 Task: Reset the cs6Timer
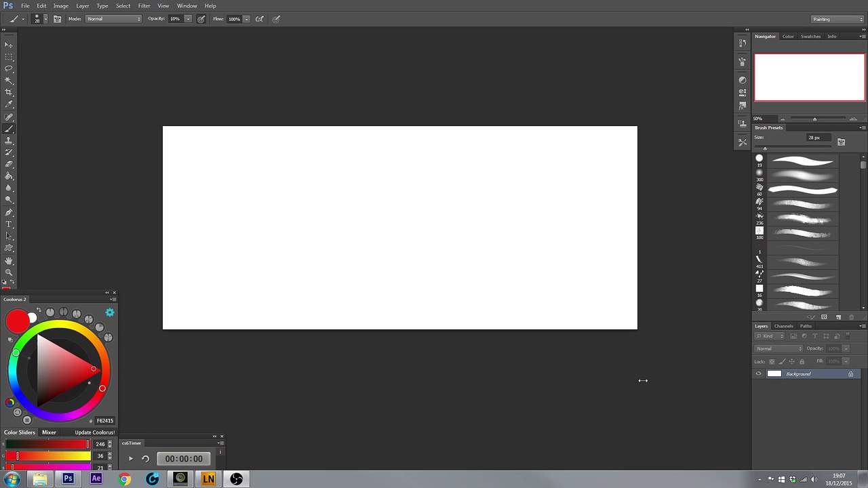click(x=145, y=459)
